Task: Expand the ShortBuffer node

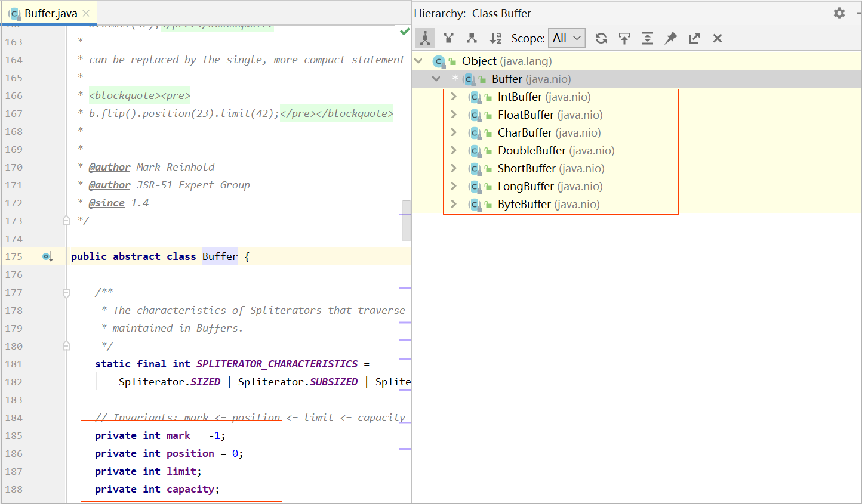Action: 454,168
